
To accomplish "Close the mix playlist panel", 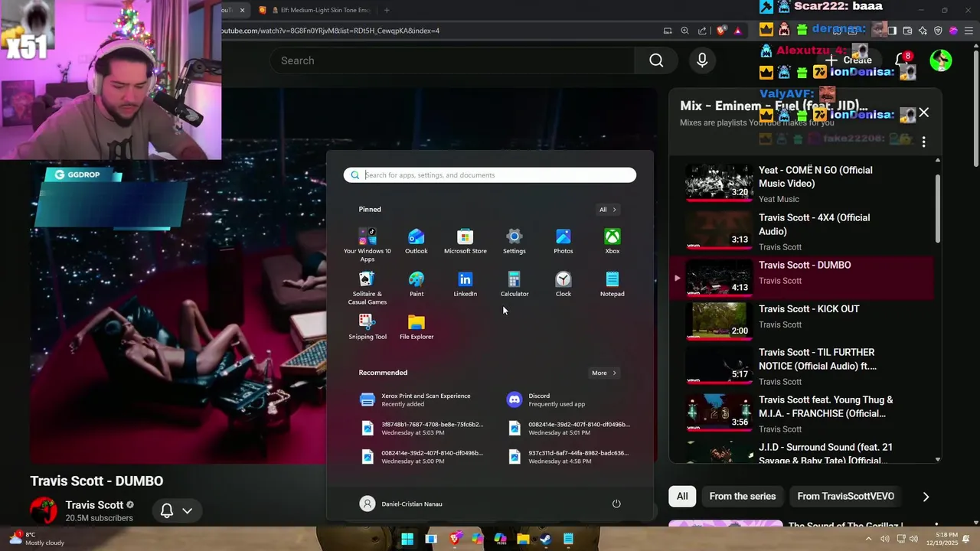I will (x=924, y=112).
